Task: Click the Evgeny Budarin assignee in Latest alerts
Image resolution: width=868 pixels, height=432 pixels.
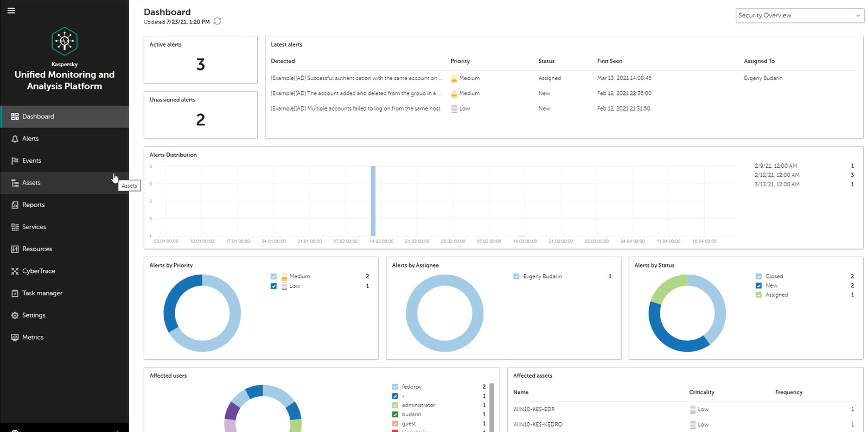Action: [x=763, y=78]
